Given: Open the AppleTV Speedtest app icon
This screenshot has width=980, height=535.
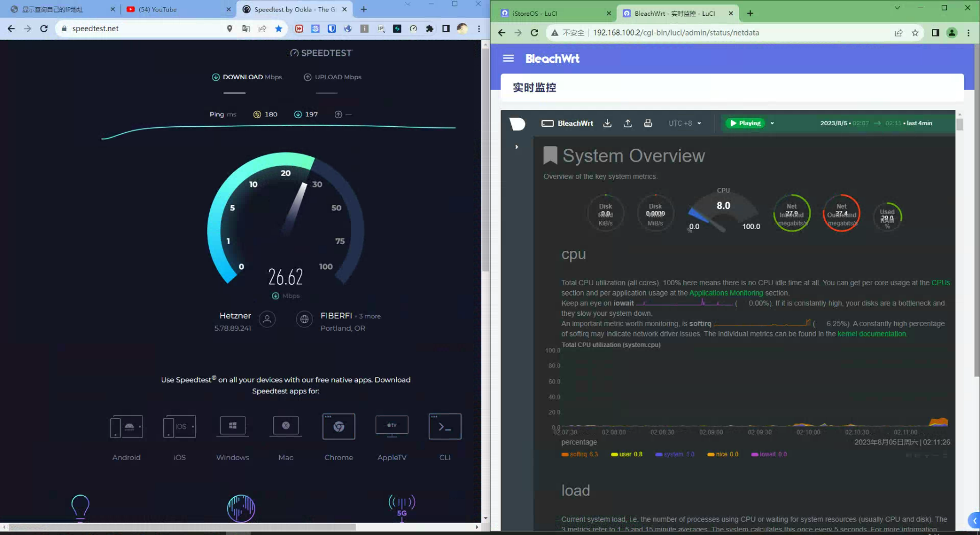Looking at the screenshot, I should pos(392,426).
